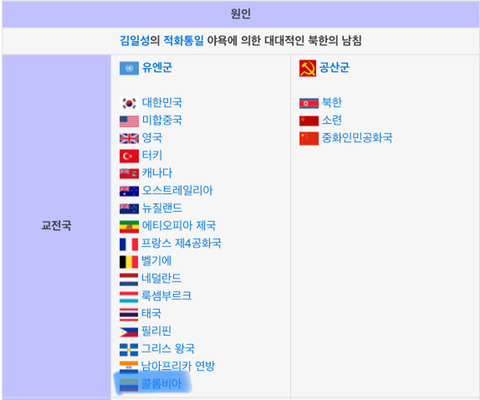
Task: Open the 오스트레일리아 link
Action: [177, 191]
